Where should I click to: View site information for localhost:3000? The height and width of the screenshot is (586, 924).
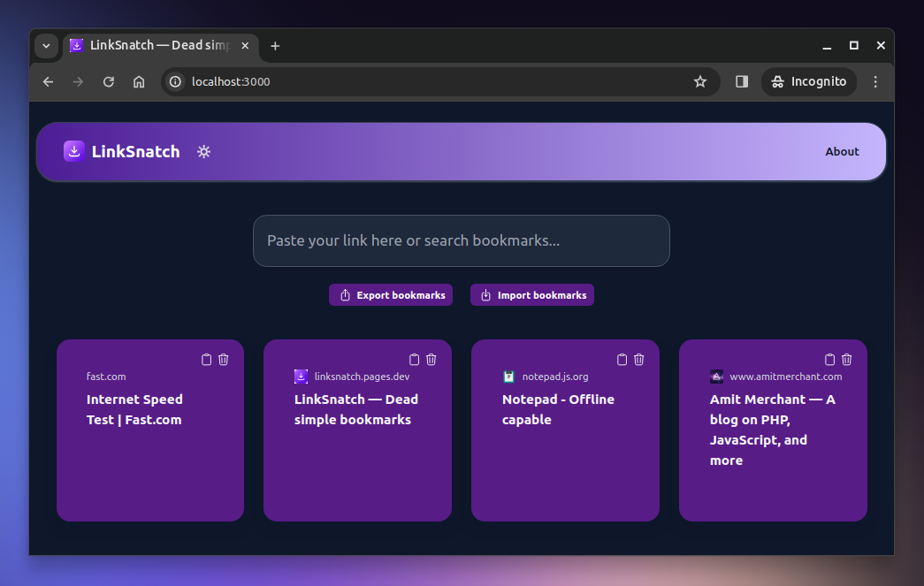pyautogui.click(x=176, y=82)
